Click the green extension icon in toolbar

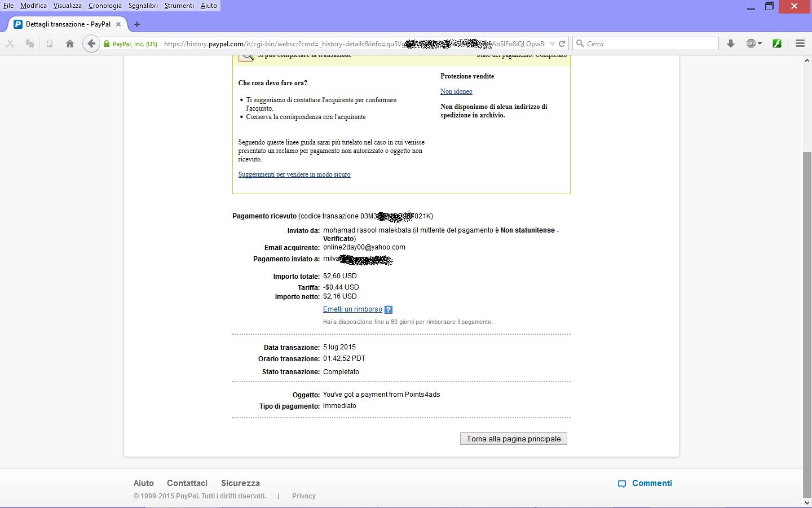coord(777,43)
